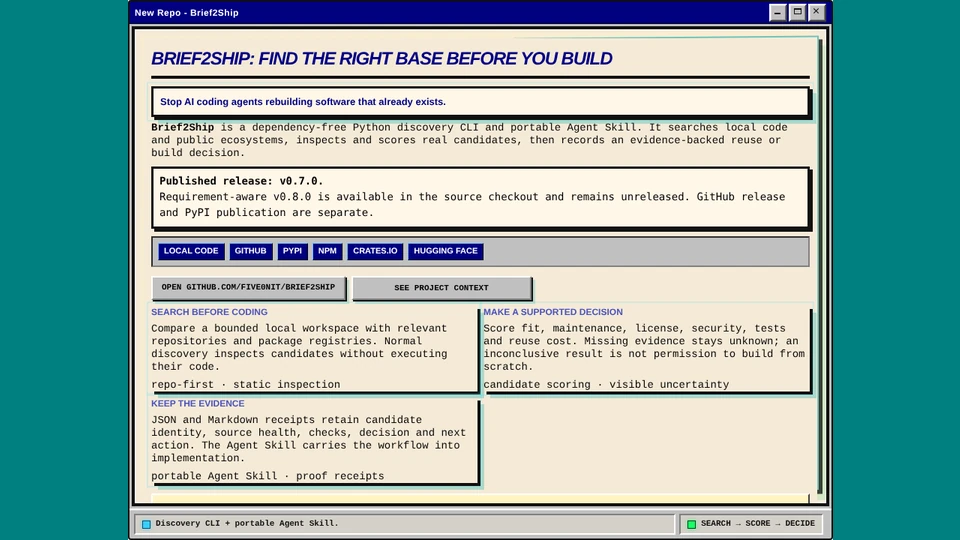Image resolution: width=960 pixels, height=540 pixels.
Task: Click the green square status indicator icon
Action: pos(691,524)
